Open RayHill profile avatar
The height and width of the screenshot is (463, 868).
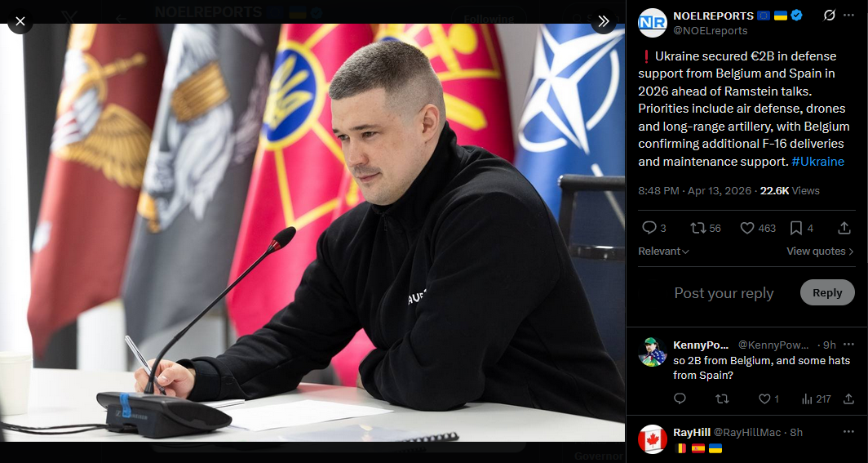(652, 439)
